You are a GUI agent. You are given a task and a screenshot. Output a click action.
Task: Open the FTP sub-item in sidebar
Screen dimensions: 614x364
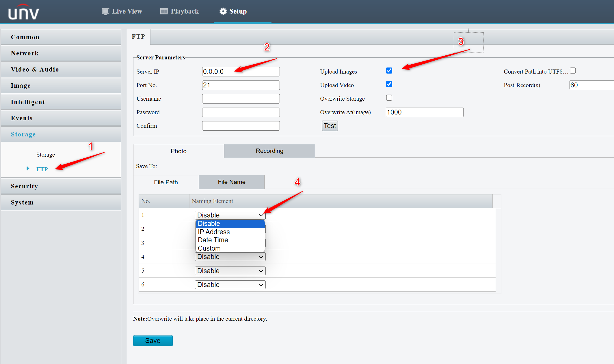[x=42, y=169]
